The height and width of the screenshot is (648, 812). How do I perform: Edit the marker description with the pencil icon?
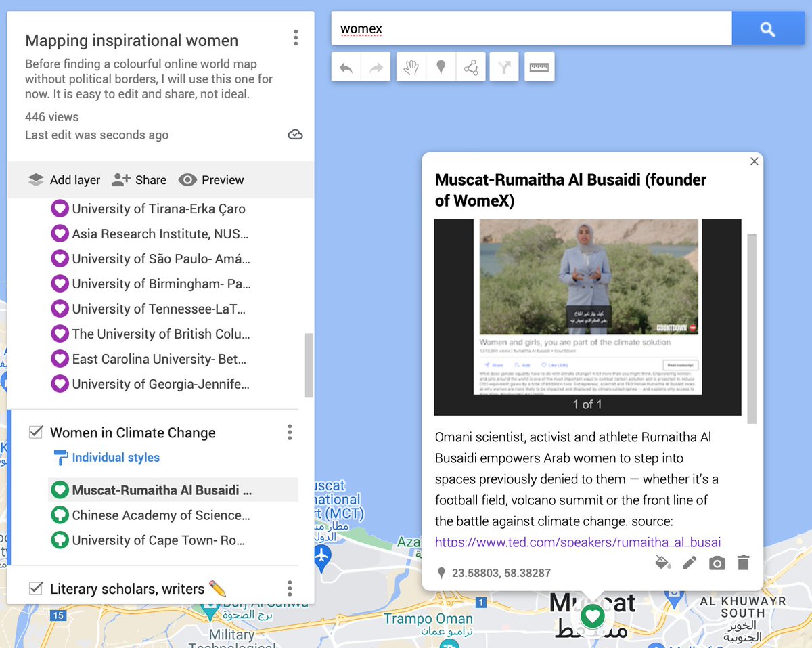(x=690, y=563)
